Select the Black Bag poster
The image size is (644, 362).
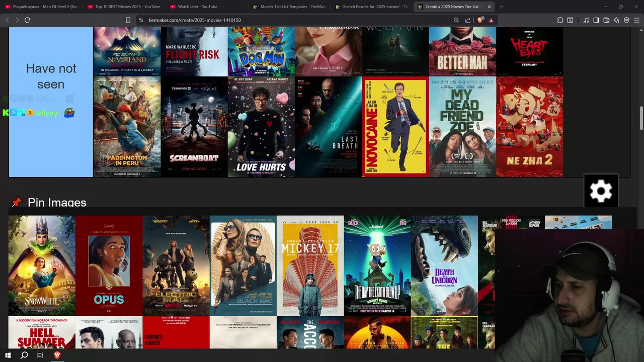click(243, 265)
